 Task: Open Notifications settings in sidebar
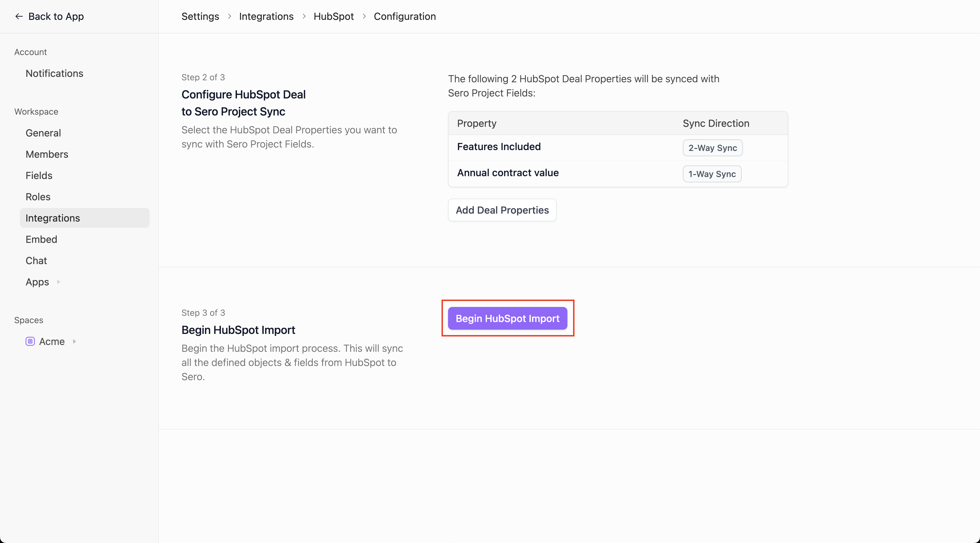[54, 73]
